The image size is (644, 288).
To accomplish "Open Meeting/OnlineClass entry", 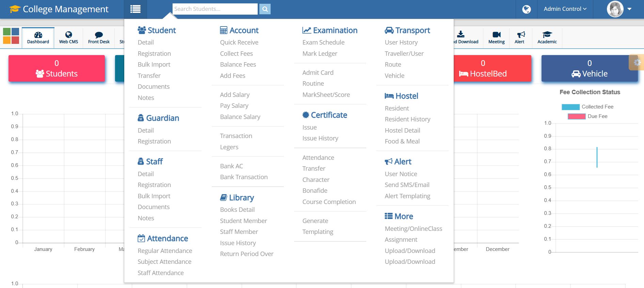I will coord(413,228).
